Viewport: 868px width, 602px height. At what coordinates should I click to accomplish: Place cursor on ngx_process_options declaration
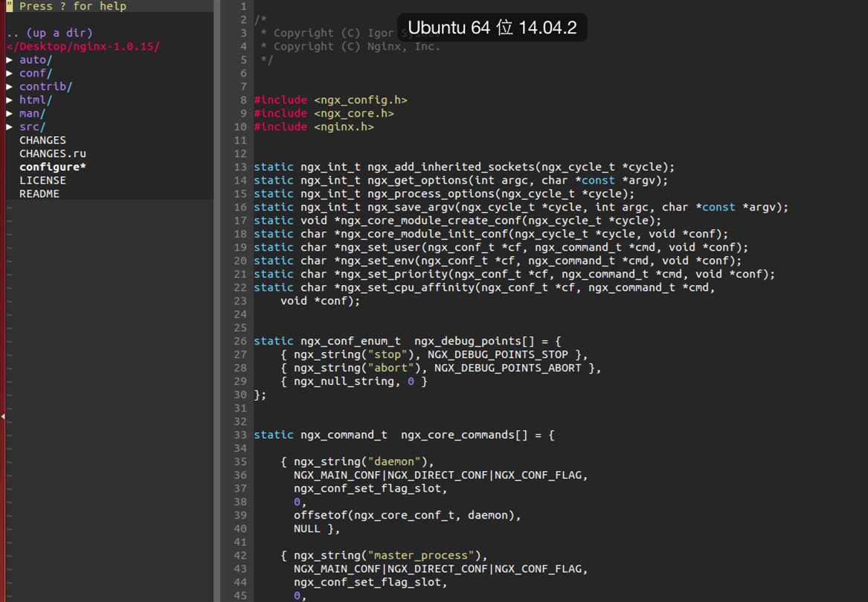point(444,193)
